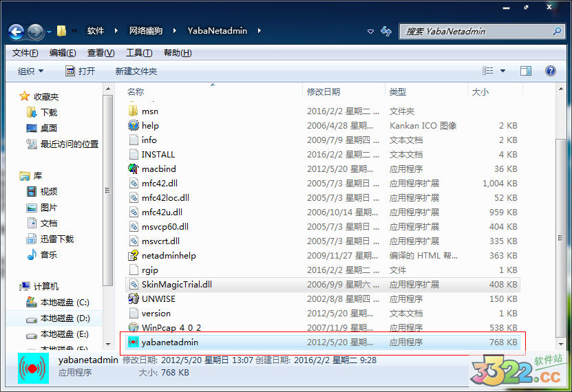Select the help ICO file icon
Viewport: 572px width, 392px height.
click(x=134, y=126)
